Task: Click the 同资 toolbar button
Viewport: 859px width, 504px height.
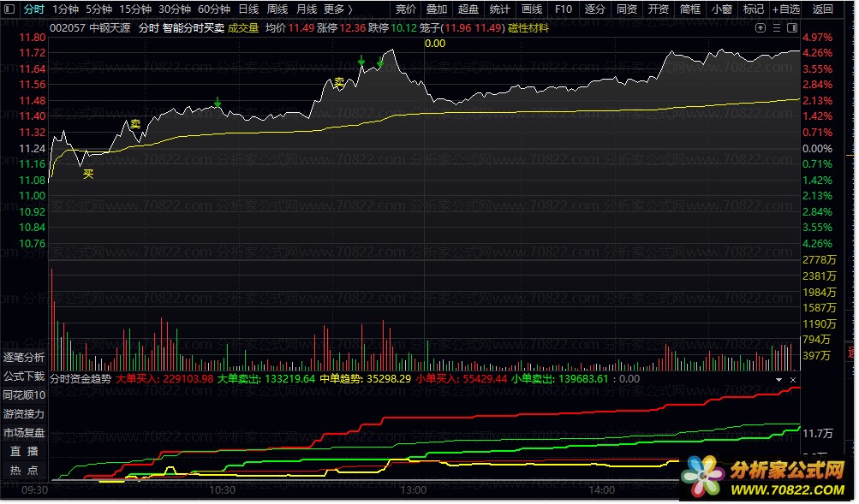Action: coord(627,9)
